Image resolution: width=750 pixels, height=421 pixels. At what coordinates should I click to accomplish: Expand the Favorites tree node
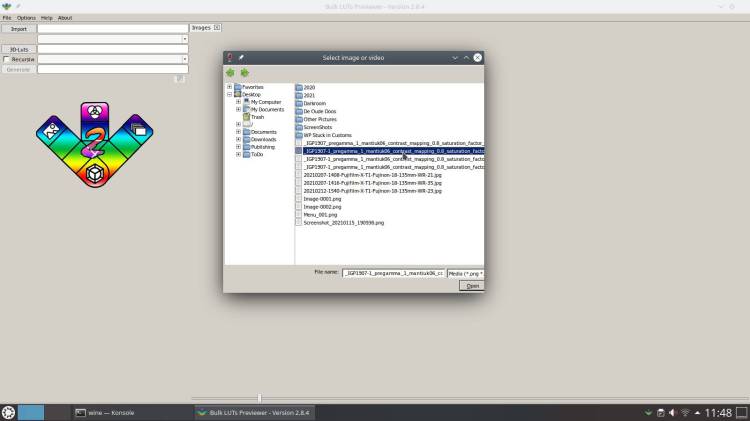click(x=229, y=87)
